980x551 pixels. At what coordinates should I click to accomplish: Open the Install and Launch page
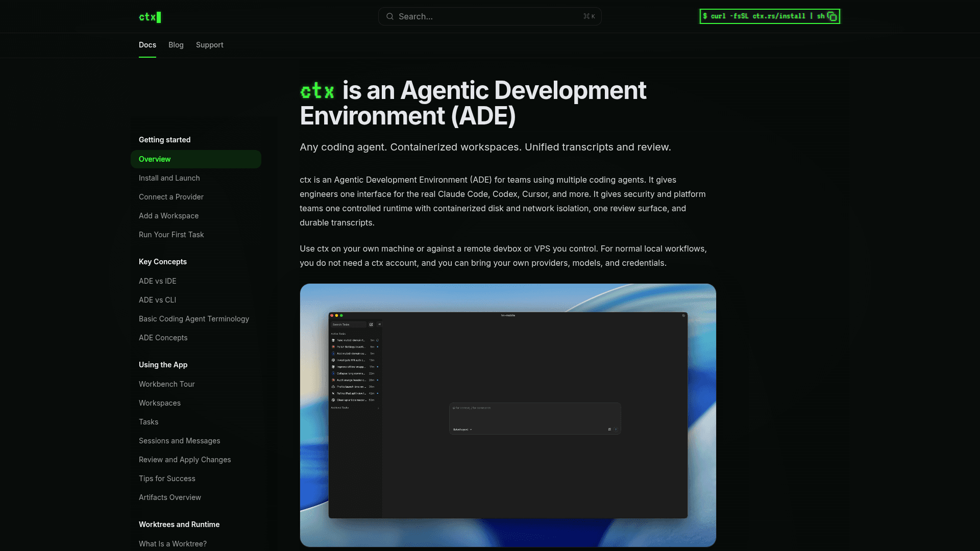(x=169, y=178)
